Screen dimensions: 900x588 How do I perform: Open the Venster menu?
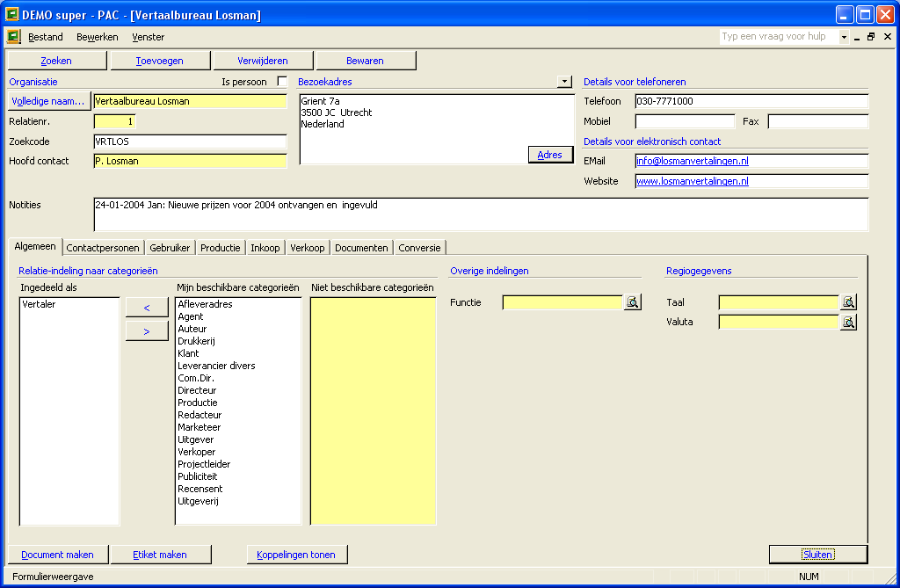(148, 37)
